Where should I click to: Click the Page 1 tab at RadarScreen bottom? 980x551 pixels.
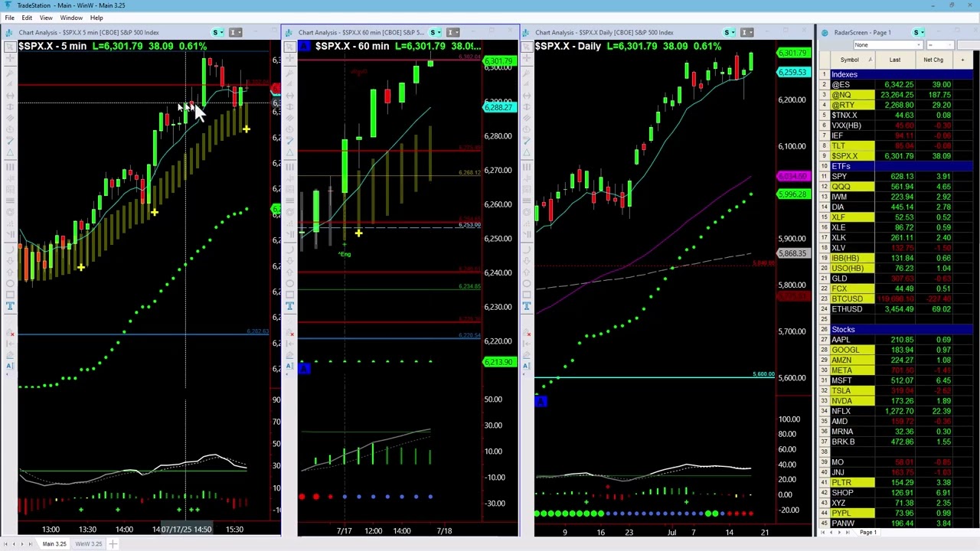[867, 533]
